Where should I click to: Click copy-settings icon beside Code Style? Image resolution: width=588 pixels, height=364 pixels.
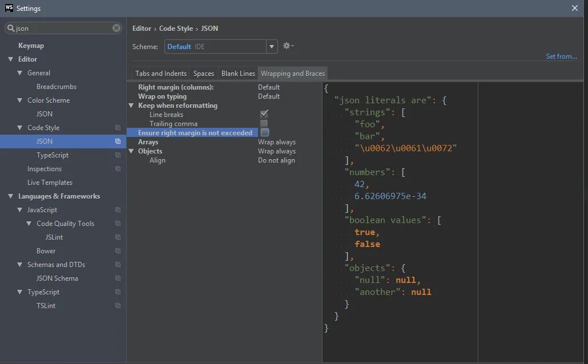[x=118, y=127]
